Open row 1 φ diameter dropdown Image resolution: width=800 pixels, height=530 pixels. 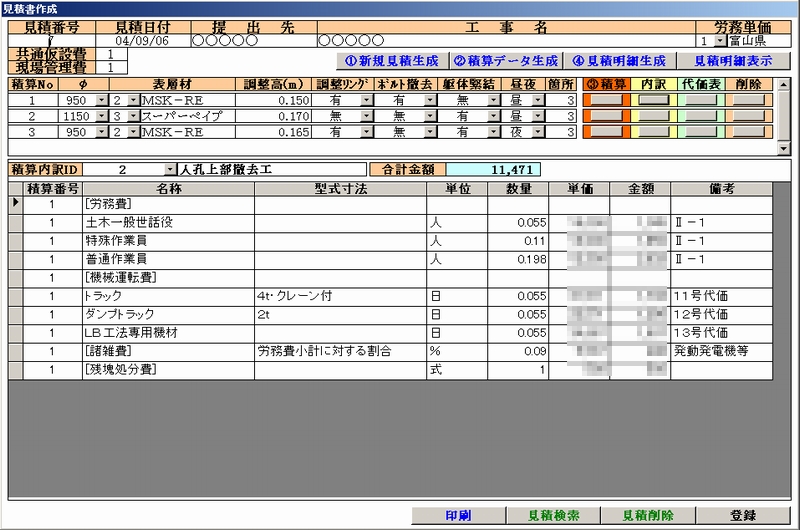click(97, 101)
